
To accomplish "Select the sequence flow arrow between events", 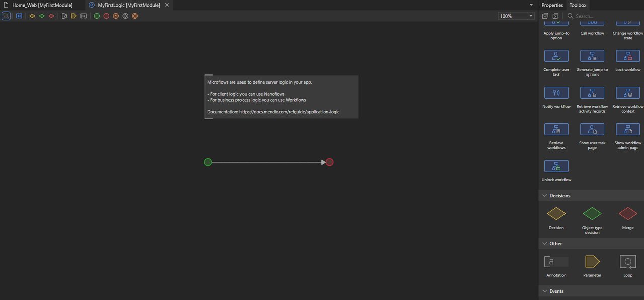I will tap(268, 162).
